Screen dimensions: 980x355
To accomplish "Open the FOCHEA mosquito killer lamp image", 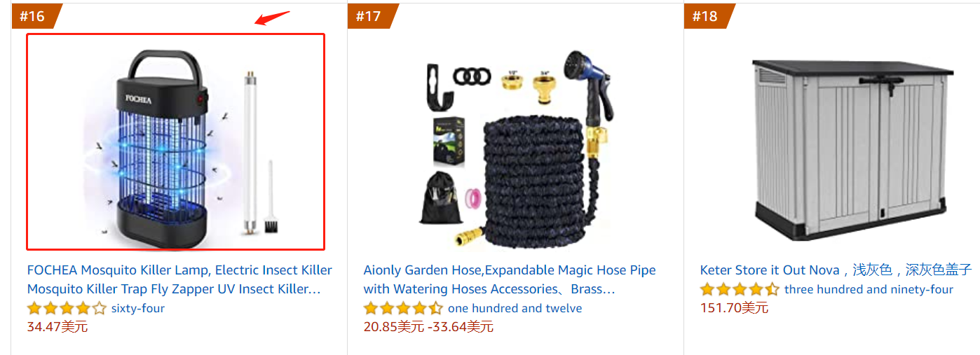I will coord(176,141).
